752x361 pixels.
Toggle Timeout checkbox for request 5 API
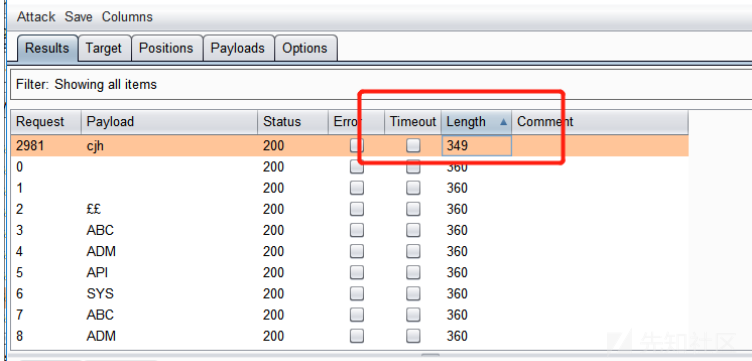pyautogui.click(x=413, y=272)
